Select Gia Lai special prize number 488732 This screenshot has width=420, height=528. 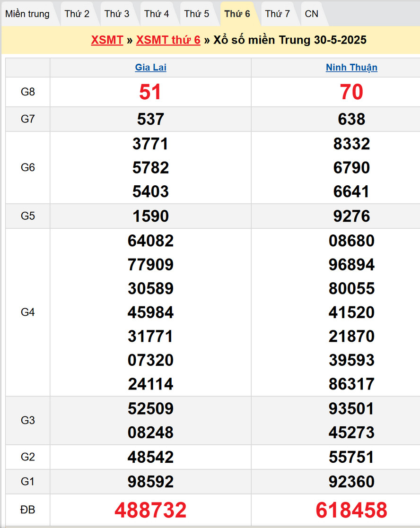[x=150, y=510]
